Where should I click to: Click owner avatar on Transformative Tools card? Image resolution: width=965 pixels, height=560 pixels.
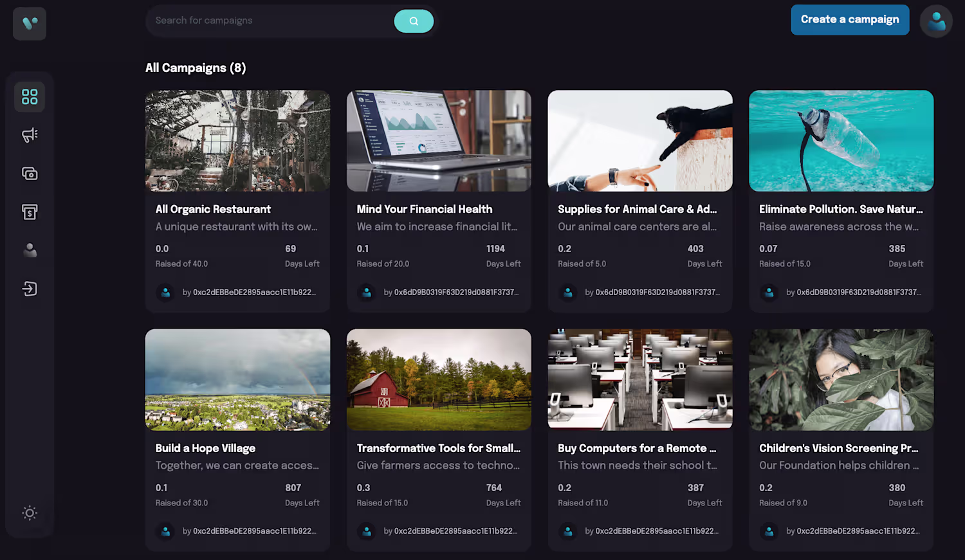tap(367, 532)
